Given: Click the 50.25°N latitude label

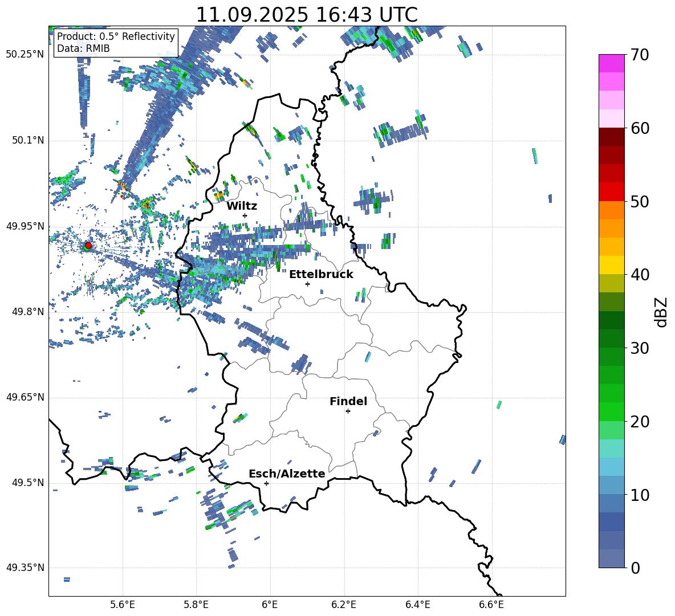Looking at the screenshot, I should click(25, 55).
